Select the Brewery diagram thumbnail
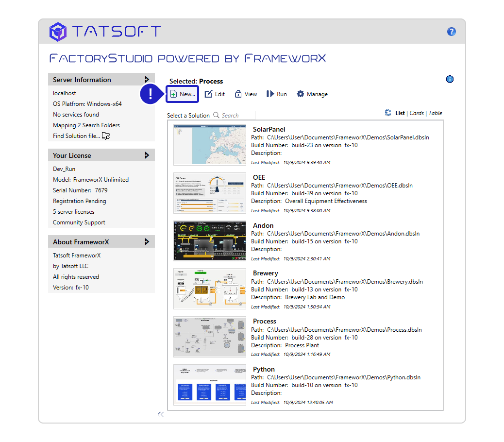Viewport: 504px width, 442px height. pyautogui.click(x=210, y=289)
